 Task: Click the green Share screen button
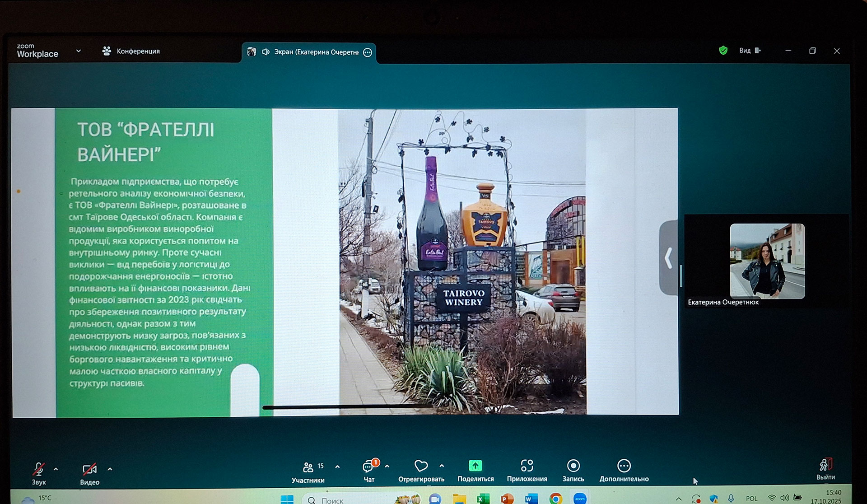[x=475, y=466]
